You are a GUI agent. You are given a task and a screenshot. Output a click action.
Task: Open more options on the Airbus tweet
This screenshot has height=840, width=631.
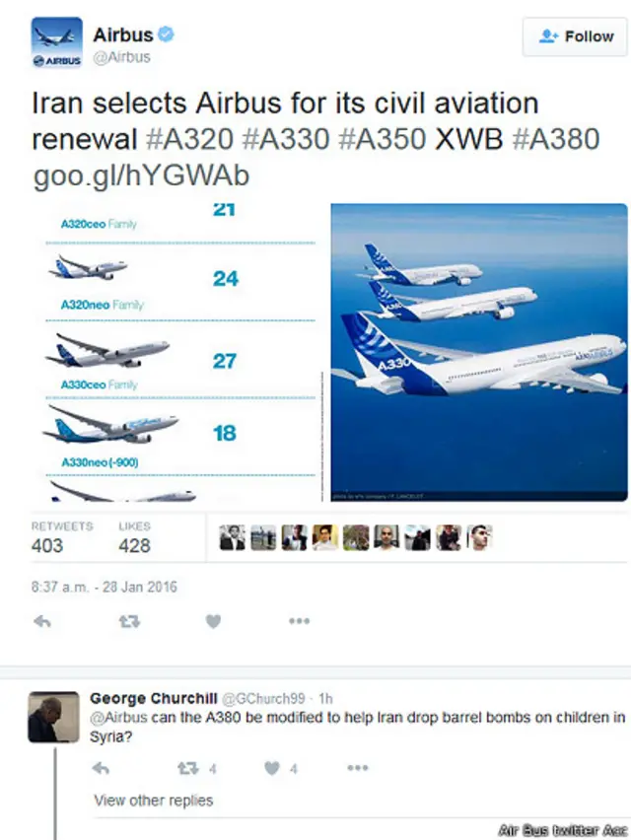coord(299,621)
